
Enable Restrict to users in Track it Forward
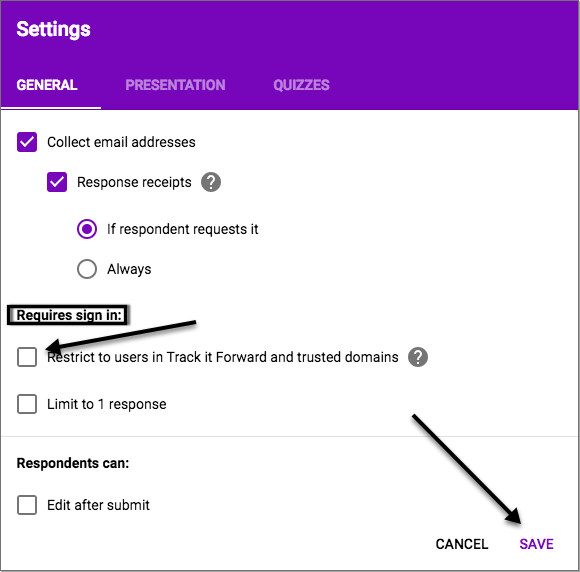tap(27, 357)
